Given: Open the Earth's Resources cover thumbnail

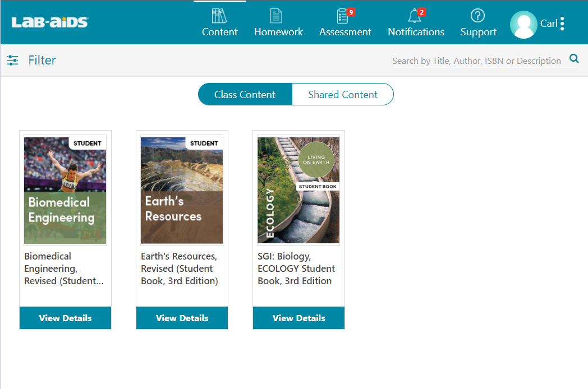Looking at the screenshot, I should tap(182, 191).
